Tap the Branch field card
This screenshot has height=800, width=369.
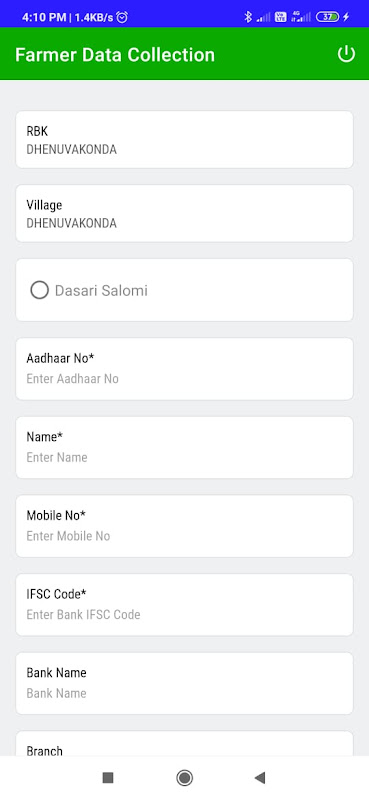(184, 743)
